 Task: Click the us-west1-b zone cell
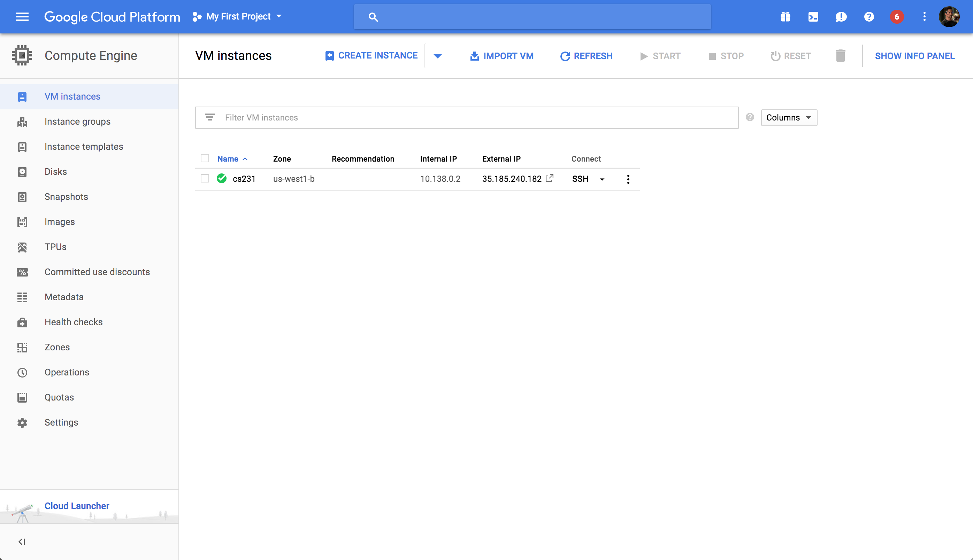click(294, 179)
